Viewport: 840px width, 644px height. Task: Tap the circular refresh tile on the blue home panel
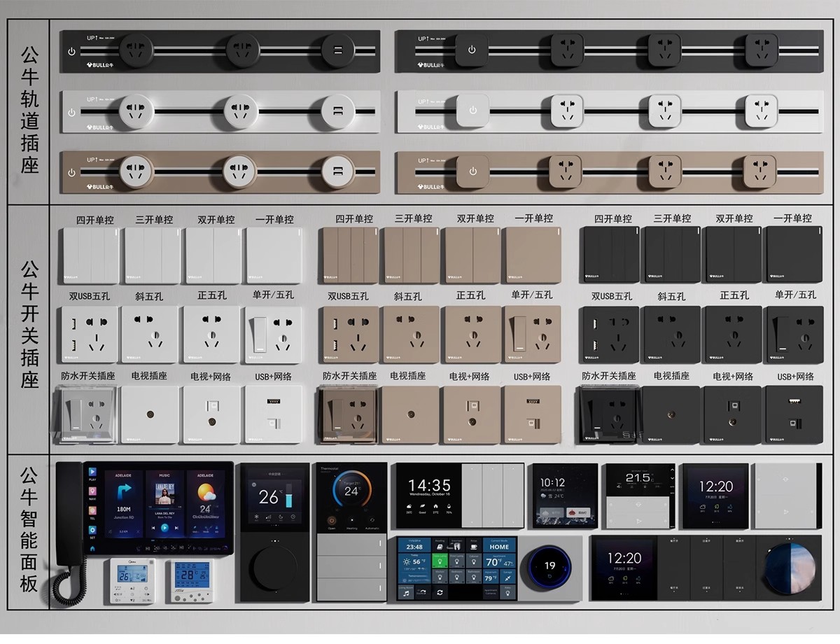pos(440,593)
